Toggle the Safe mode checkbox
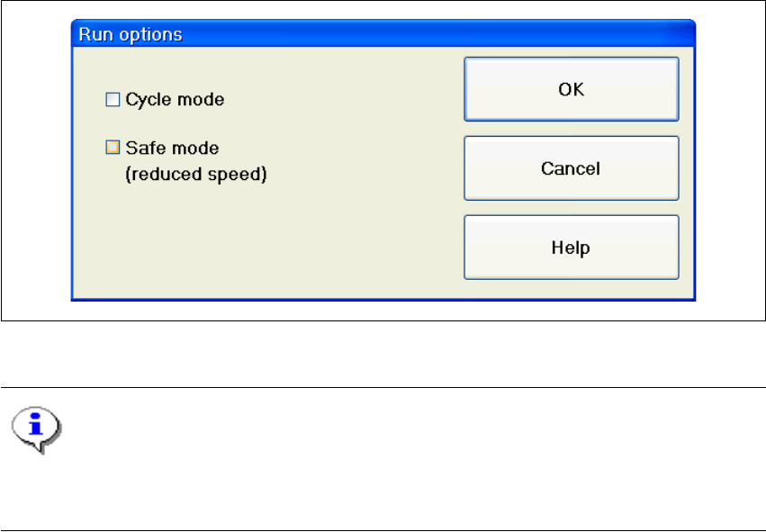Viewport: 766px width, 532px height. tap(113, 147)
